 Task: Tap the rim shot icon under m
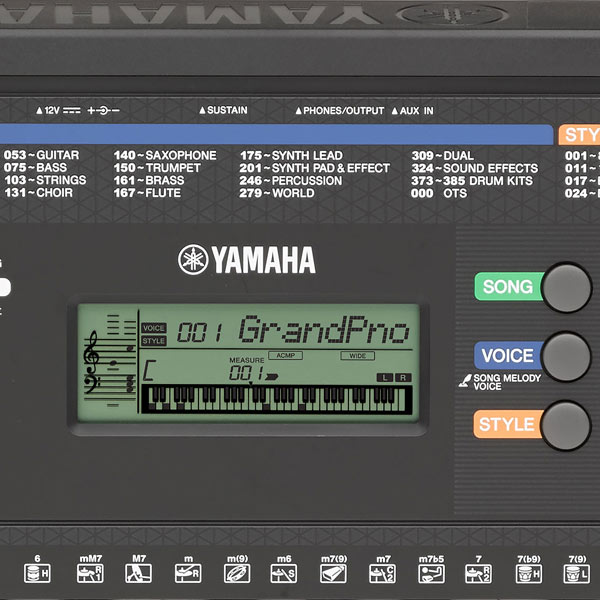click(x=188, y=573)
